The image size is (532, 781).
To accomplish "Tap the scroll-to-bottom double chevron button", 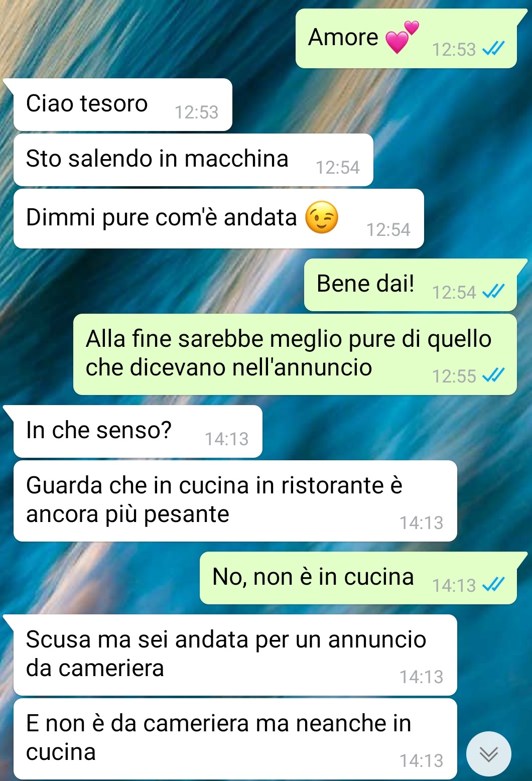I will (x=488, y=754).
